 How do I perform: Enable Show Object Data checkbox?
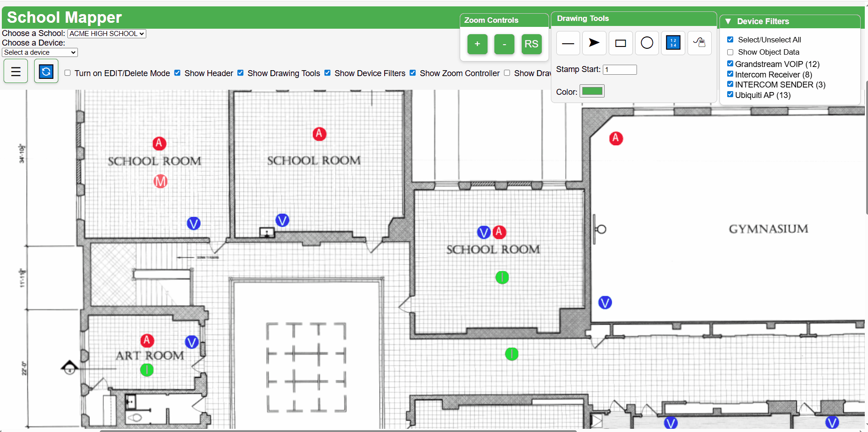730,52
